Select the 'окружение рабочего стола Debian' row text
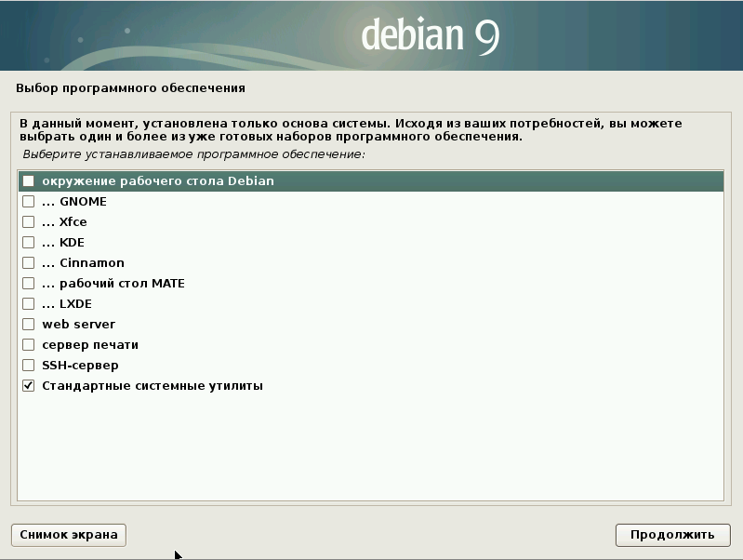Screen dimensions: 743x560 [x=158, y=181]
